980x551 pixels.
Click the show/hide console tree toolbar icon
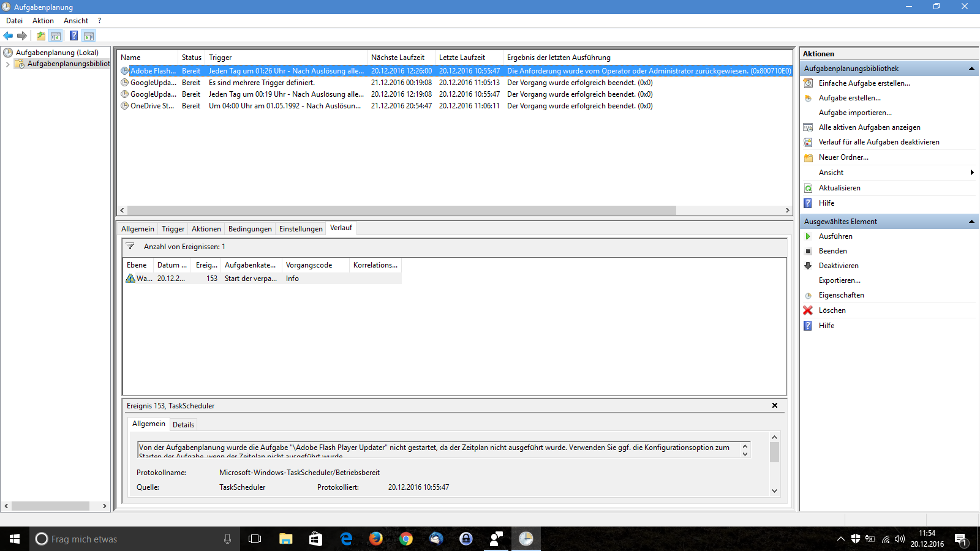click(56, 36)
